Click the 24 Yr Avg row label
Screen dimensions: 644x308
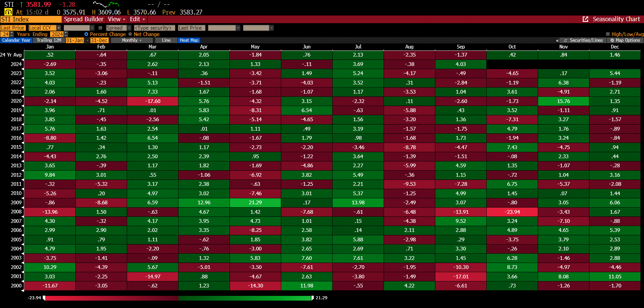click(11, 55)
